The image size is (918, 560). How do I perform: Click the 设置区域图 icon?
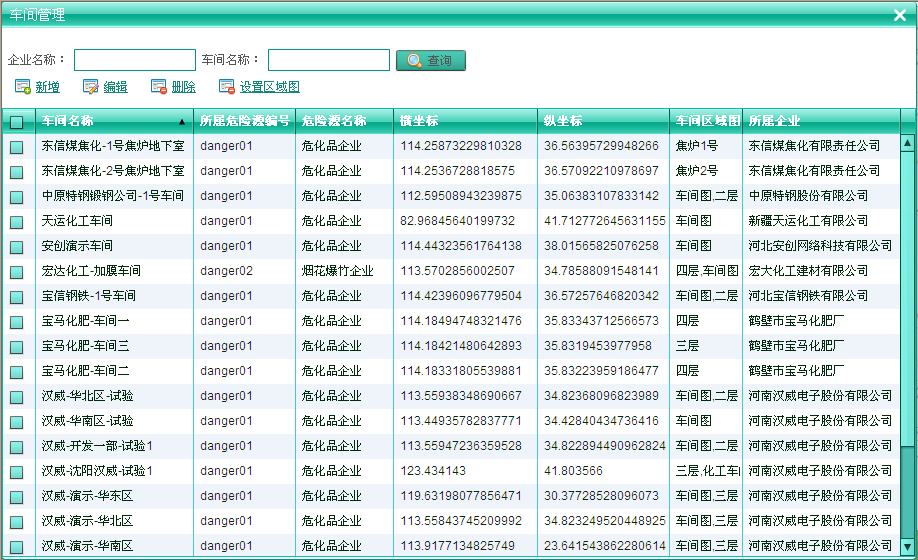click(227, 87)
